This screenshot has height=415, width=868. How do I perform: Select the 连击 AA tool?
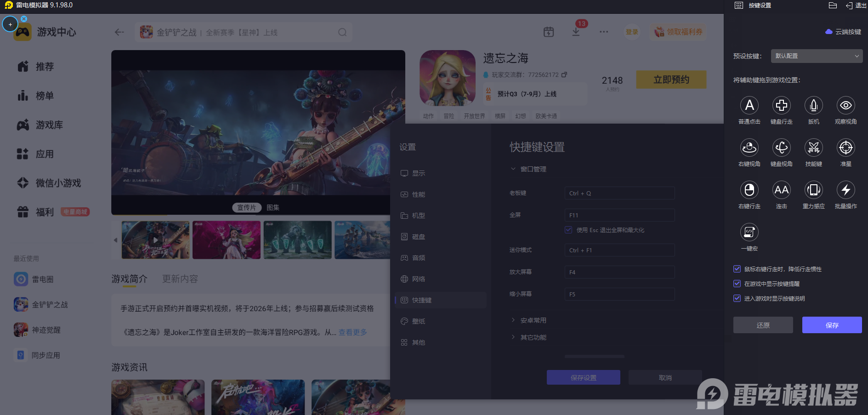pyautogui.click(x=782, y=190)
